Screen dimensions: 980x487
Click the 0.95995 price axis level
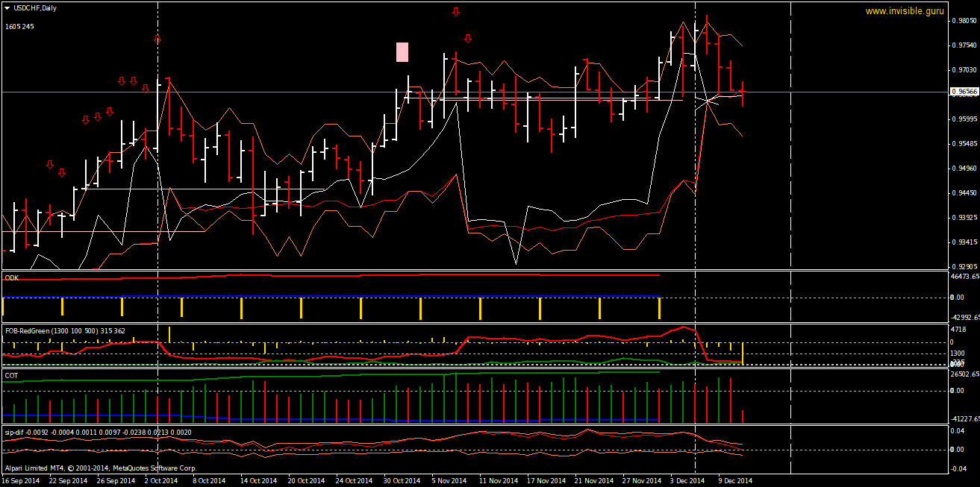click(964, 119)
